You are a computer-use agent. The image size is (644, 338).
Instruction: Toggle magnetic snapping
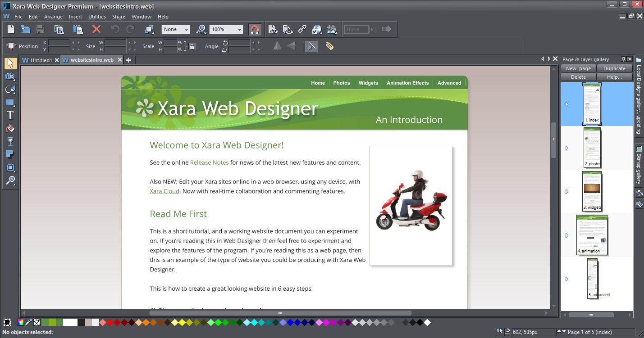tap(255, 29)
